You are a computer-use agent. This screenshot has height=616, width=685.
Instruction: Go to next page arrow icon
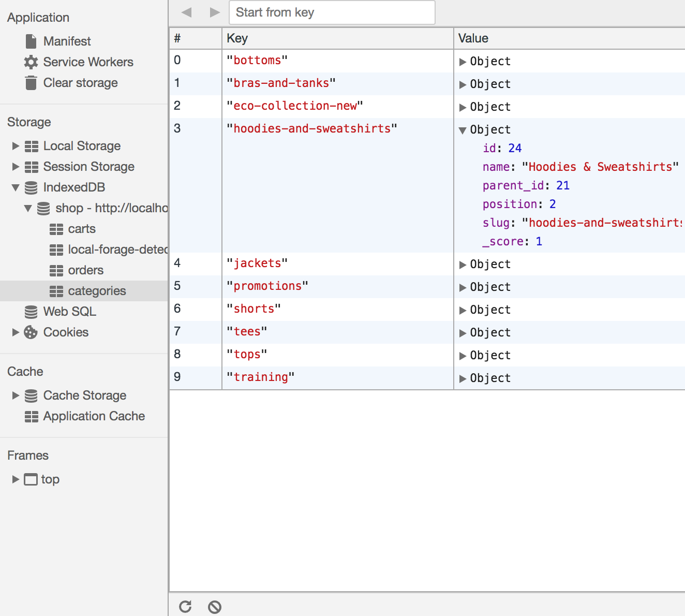tap(215, 12)
